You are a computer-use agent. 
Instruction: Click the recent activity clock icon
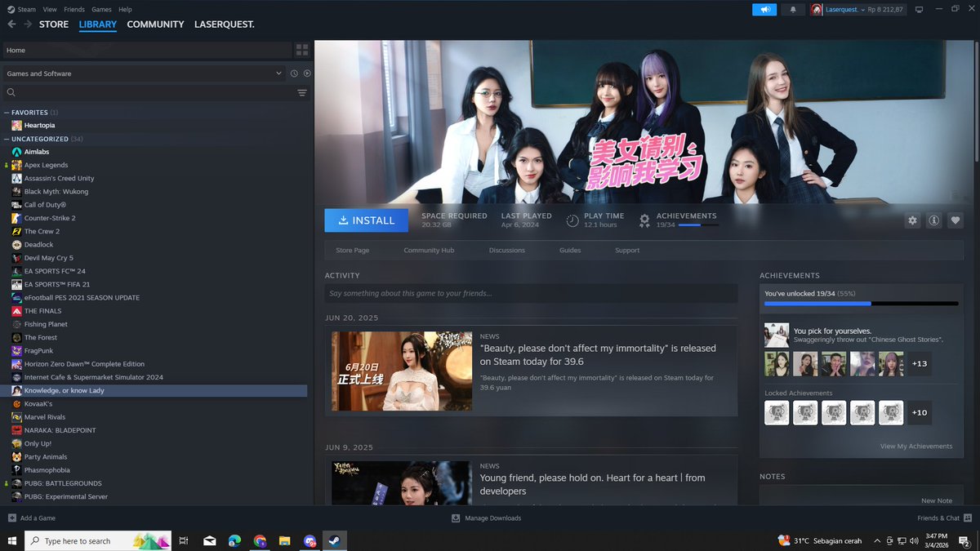pos(294,73)
